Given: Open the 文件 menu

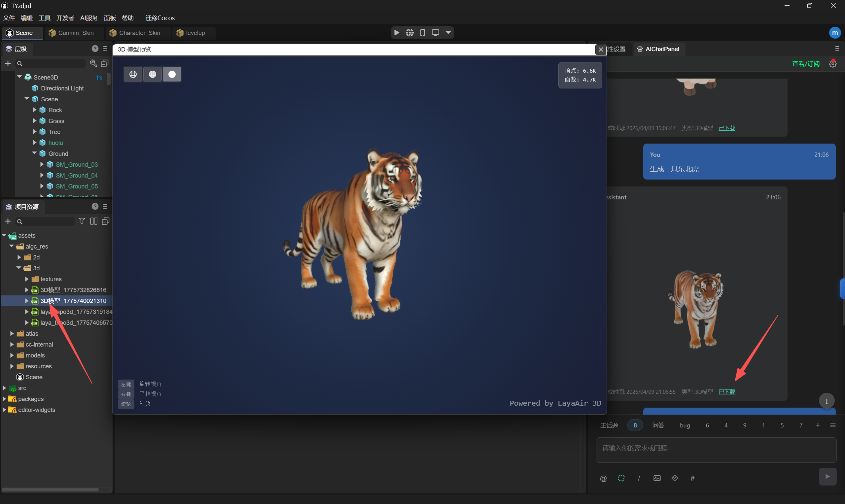Looking at the screenshot, I should pyautogui.click(x=9, y=18).
